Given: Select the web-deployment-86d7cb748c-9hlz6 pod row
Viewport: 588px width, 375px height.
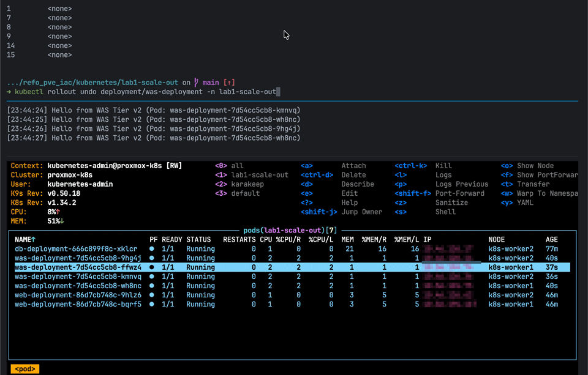Looking at the screenshot, I should (x=78, y=295).
